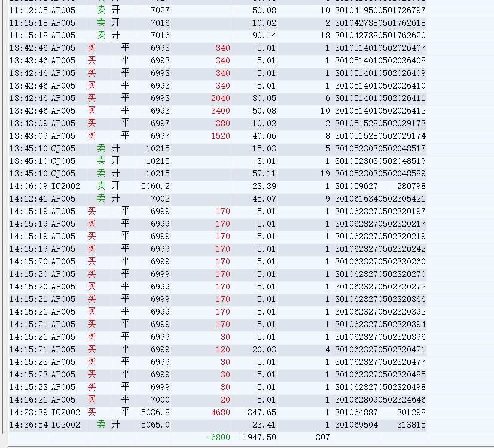Screen dimensions: 494x448
Task: Click the fee value 90.14
Action: (x=264, y=36)
